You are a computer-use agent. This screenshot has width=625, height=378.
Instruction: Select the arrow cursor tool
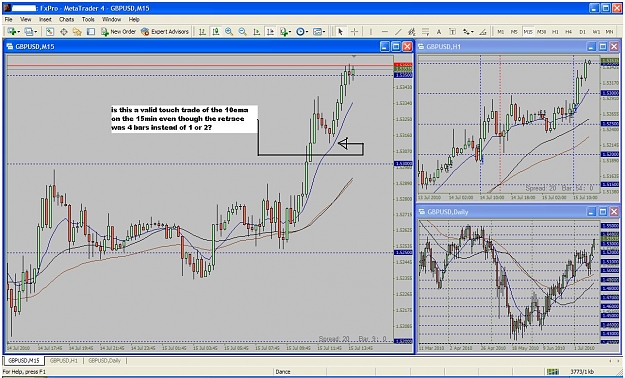(x=340, y=32)
